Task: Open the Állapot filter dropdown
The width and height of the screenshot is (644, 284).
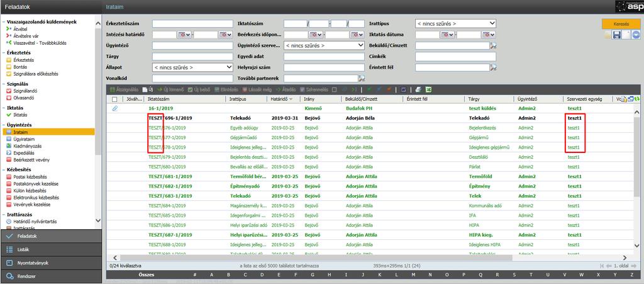Action: click(192, 67)
